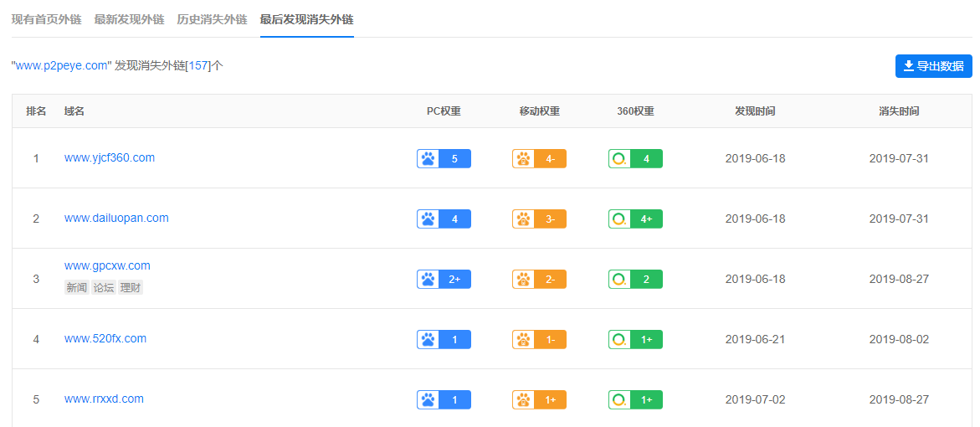Click the download icon on 导出数据 button
Viewport: 980px width, 427px height.
click(909, 66)
